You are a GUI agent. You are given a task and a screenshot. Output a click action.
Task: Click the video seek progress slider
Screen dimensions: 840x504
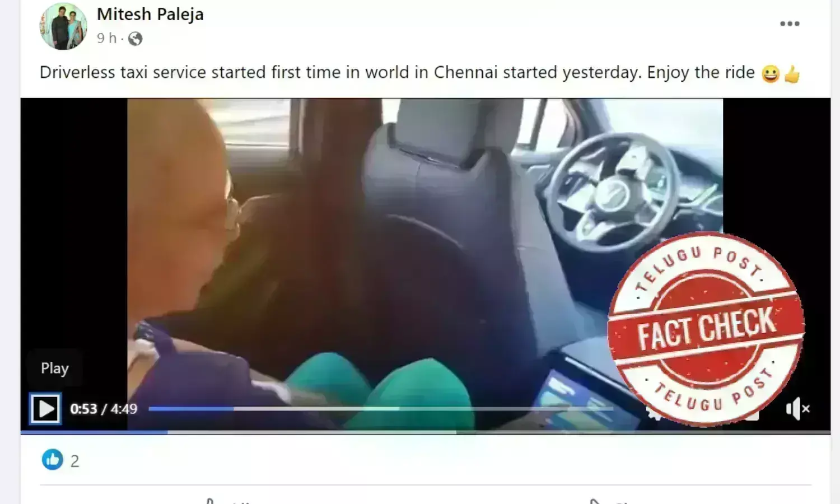click(381, 409)
